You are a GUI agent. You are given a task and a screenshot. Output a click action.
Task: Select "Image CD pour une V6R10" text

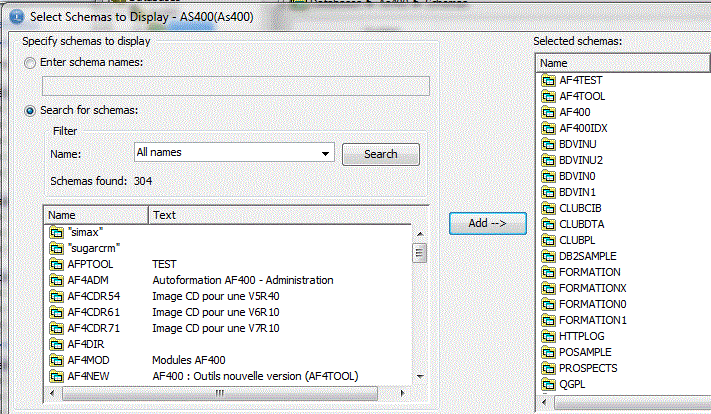(x=216, y=312)
